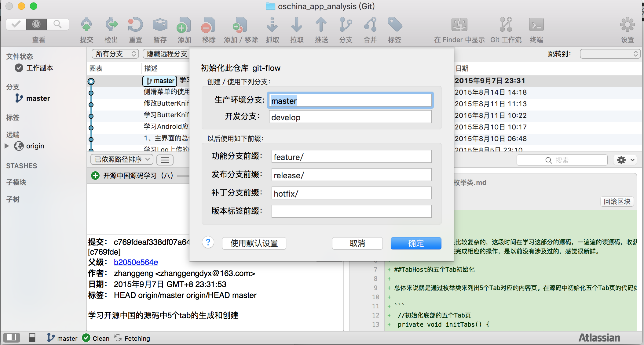This screenshot has height=345, width=644.
Task: Click the Confirm (确定) button
Action: [x=416, y=243]
